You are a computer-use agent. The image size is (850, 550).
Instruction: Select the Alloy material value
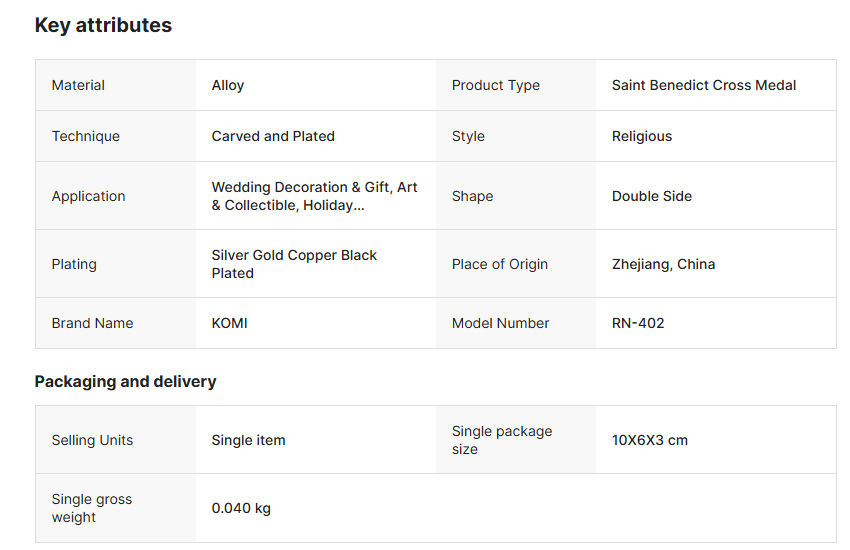click(x=228, y=86)
